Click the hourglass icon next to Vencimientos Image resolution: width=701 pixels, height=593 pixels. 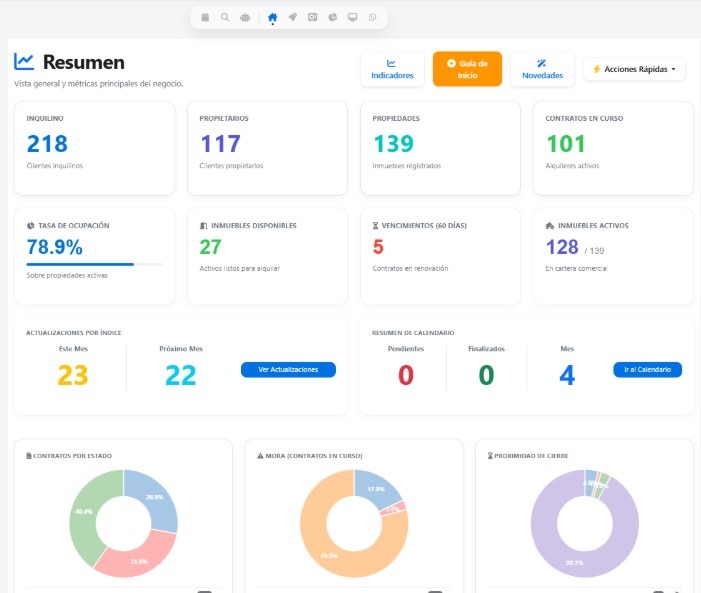pos(376,226)
